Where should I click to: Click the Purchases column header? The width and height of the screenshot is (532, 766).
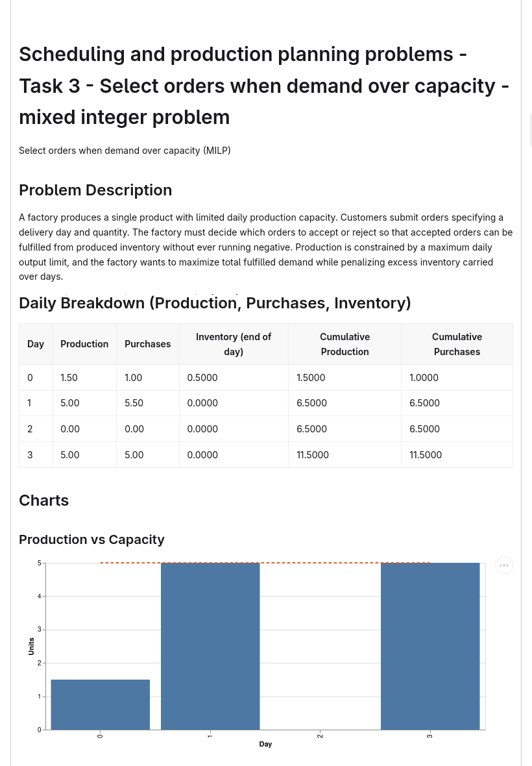click(148, 344)
